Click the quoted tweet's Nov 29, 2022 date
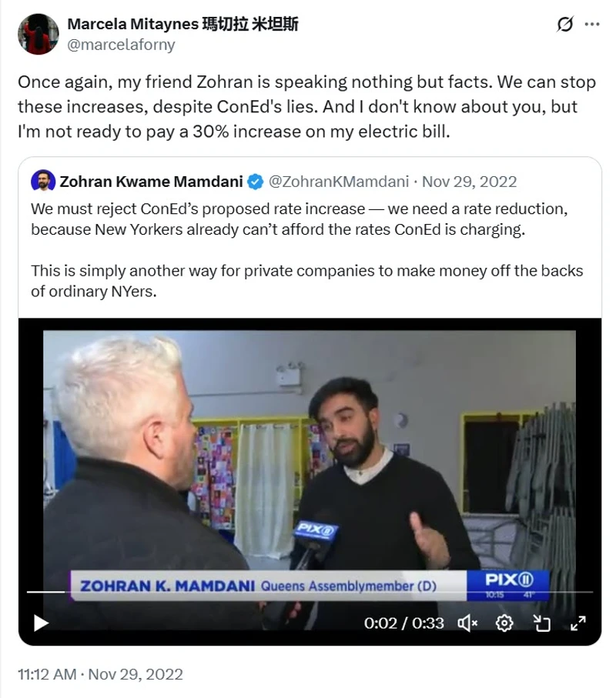This screenshot has height=698, width=616. (x=470, y=182)
